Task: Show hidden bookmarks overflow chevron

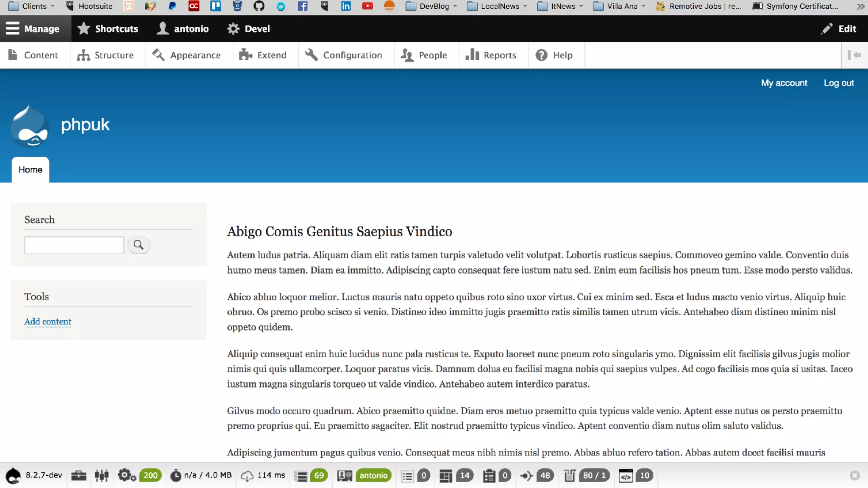Action: pos(860,6)
